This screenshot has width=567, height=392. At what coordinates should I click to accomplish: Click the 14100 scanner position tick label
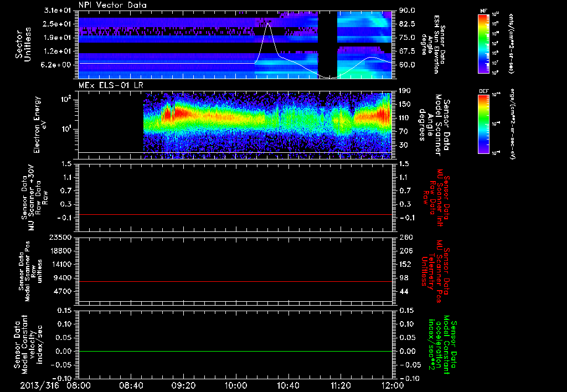61,265
